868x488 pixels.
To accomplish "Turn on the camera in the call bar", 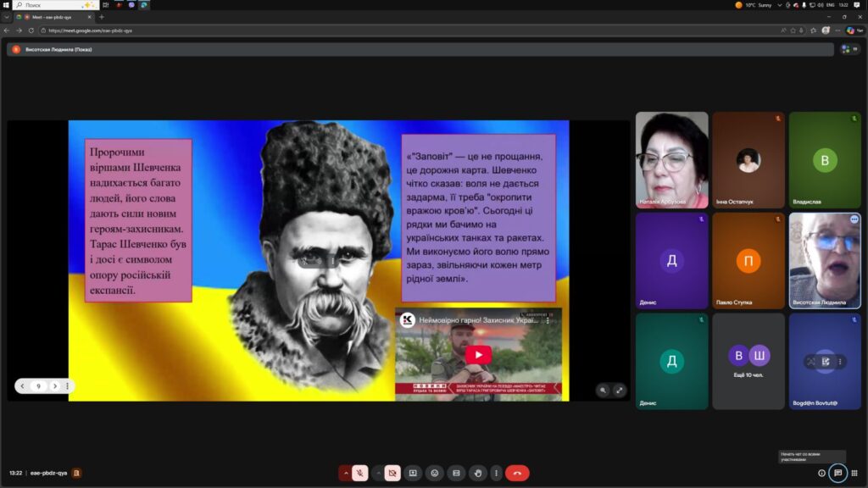I will point(392,473).
